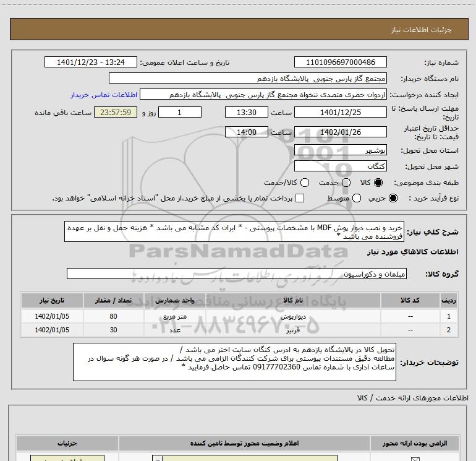
Task: Select the خدمت radio button
Action: pos(346,183)
